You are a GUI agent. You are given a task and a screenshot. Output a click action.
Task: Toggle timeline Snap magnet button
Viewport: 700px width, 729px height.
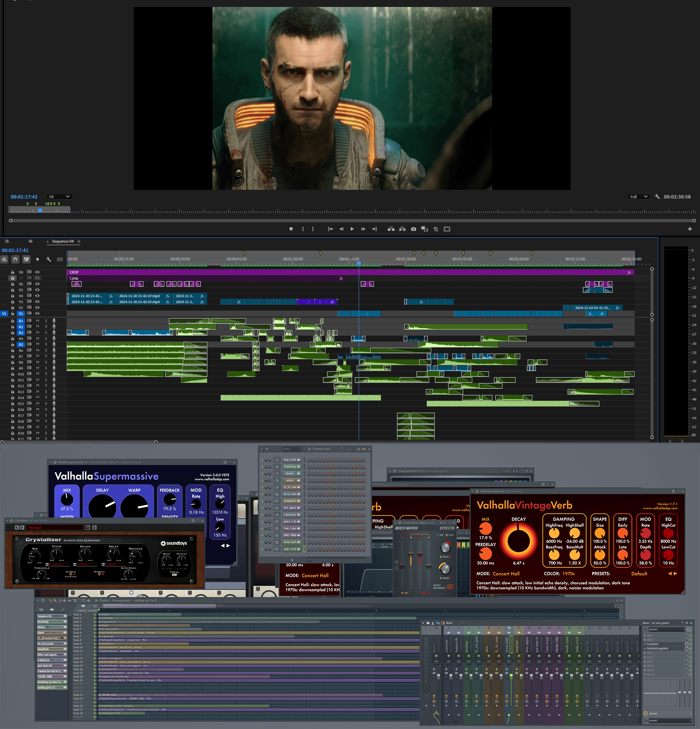click(15, 259)
